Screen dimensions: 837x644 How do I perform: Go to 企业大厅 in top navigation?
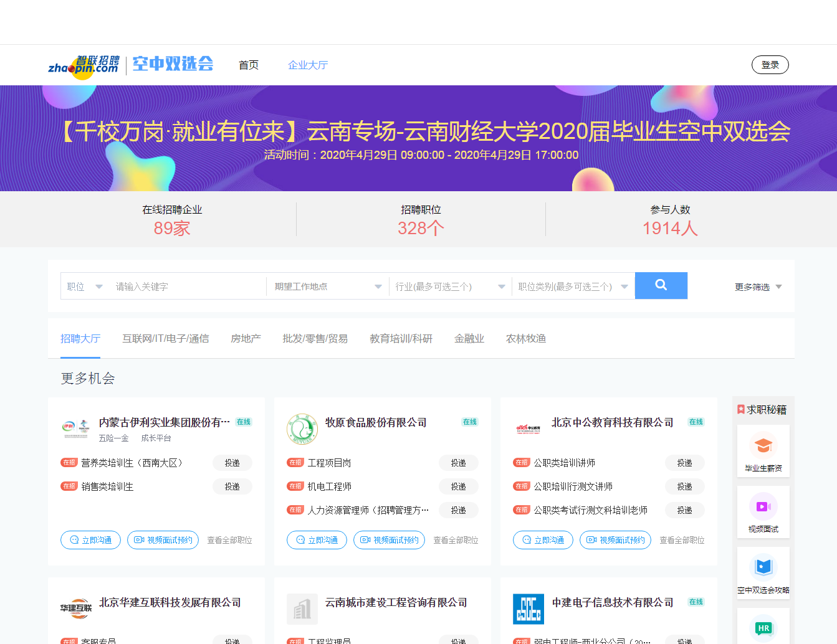307,65
